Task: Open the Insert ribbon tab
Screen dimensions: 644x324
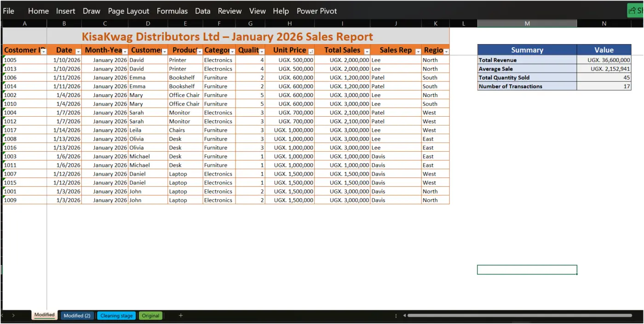Action: [x=66, y=11]
